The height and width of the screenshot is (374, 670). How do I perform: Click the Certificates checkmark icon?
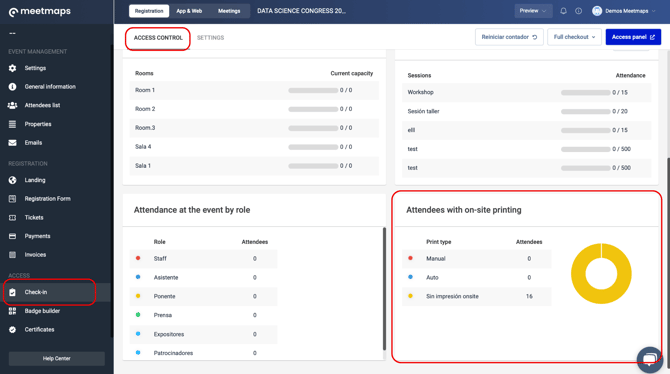coord(12,330)
